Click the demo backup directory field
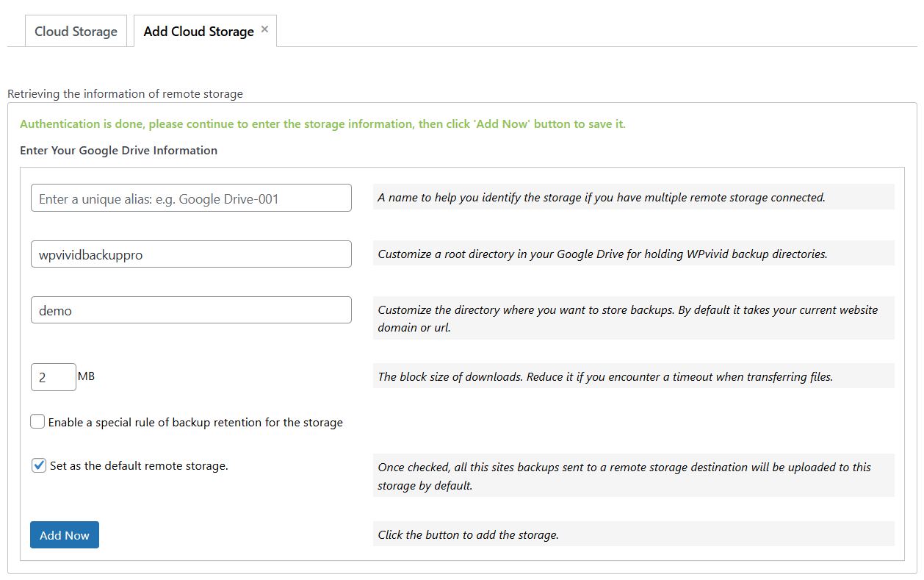Screen dimensions: 924x580 coord(191,310)
